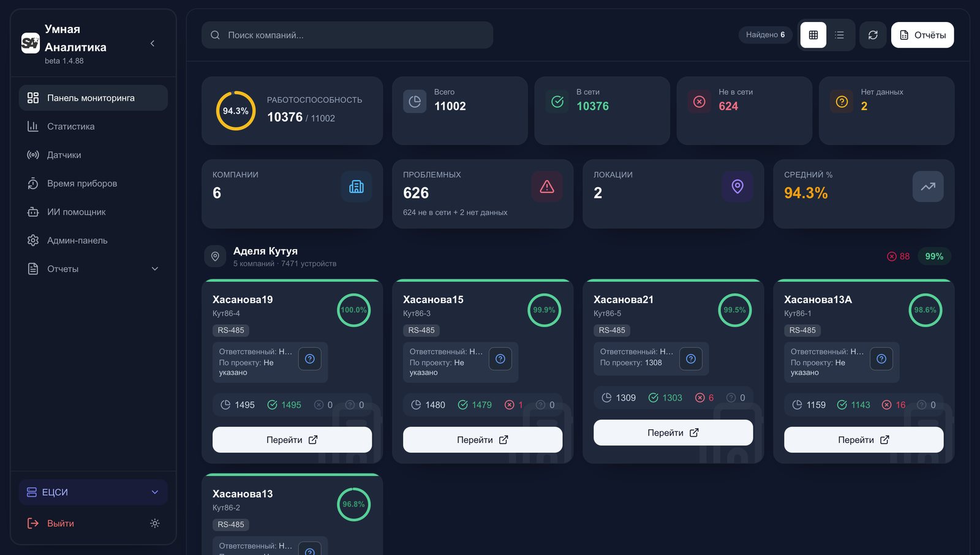Click the RS-485 tag on Хасанова21 card
Image resolution: width=980 pixels, height=555 pixels.
pos(612,330)
